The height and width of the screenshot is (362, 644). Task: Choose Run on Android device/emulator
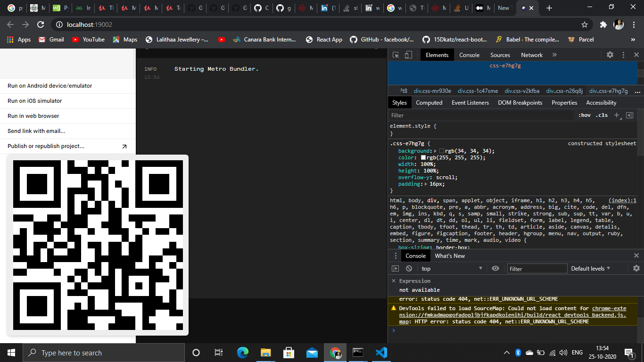(x=68, y=86)
